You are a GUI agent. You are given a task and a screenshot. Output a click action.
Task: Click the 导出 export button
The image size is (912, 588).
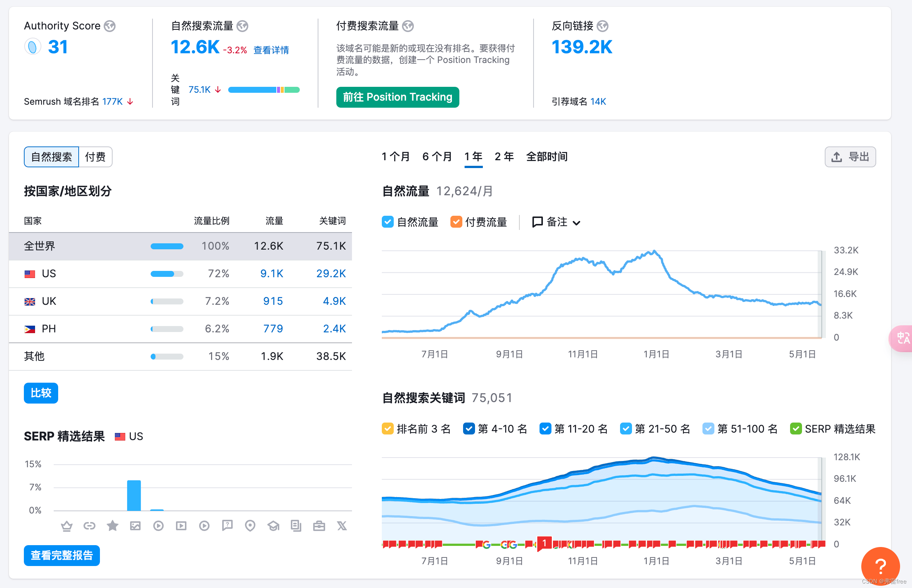coord(850,157)
